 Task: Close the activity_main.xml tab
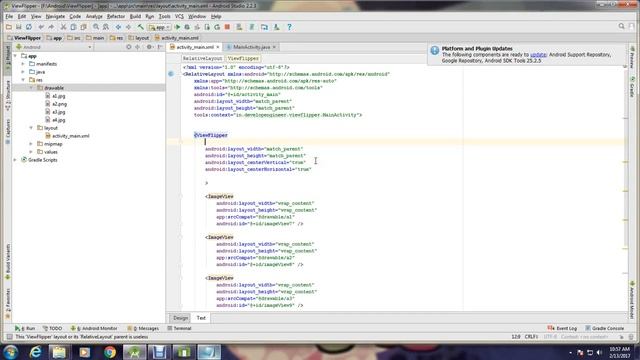tap(218, 47)
